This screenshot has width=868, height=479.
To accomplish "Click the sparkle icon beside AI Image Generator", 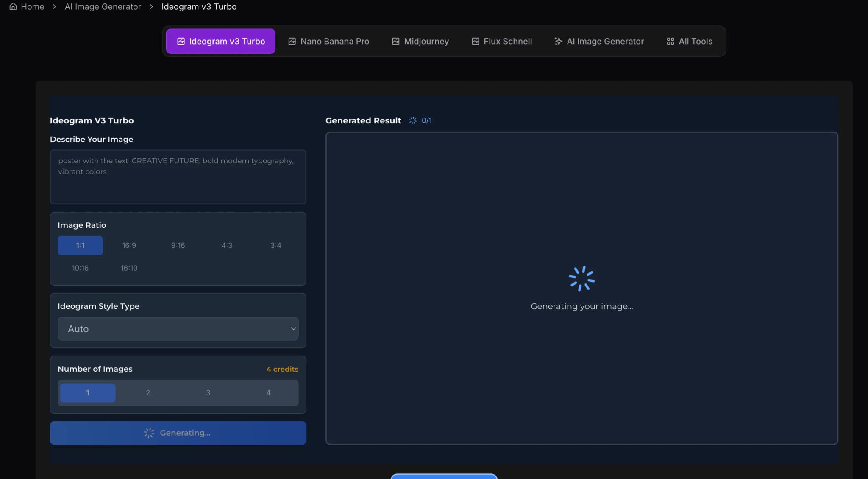I will tap(558, 41).
